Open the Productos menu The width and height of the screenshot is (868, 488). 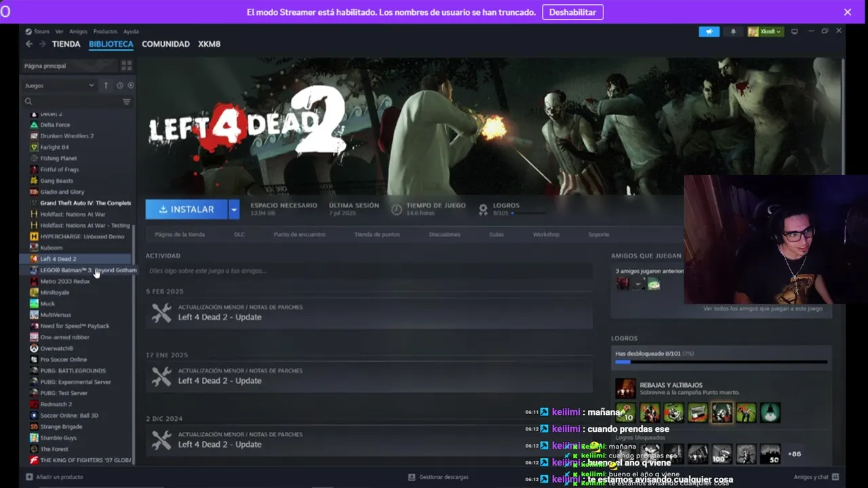tap(105, 31)
